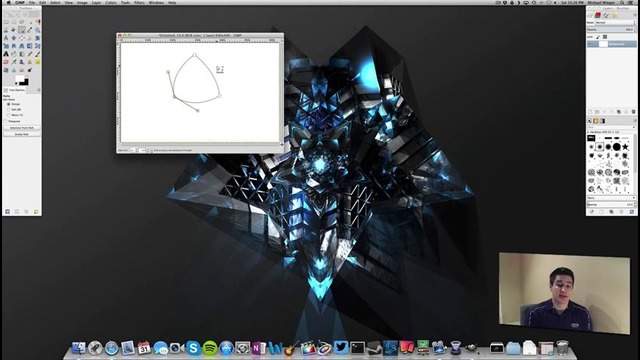640x360 pixels.
Task: Choose the Paths tool in Toolbox
Action: click(22, 30)
